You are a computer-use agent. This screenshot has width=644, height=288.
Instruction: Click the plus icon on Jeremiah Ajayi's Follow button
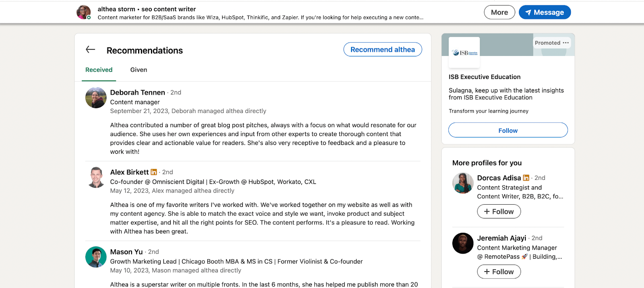[487, 272]
